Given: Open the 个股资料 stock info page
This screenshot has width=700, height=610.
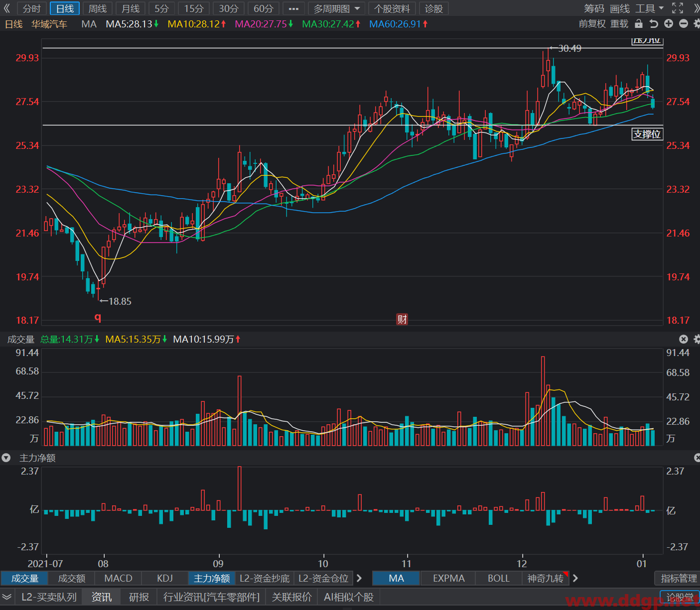Looking at the screenshot, I should (392, 8).
